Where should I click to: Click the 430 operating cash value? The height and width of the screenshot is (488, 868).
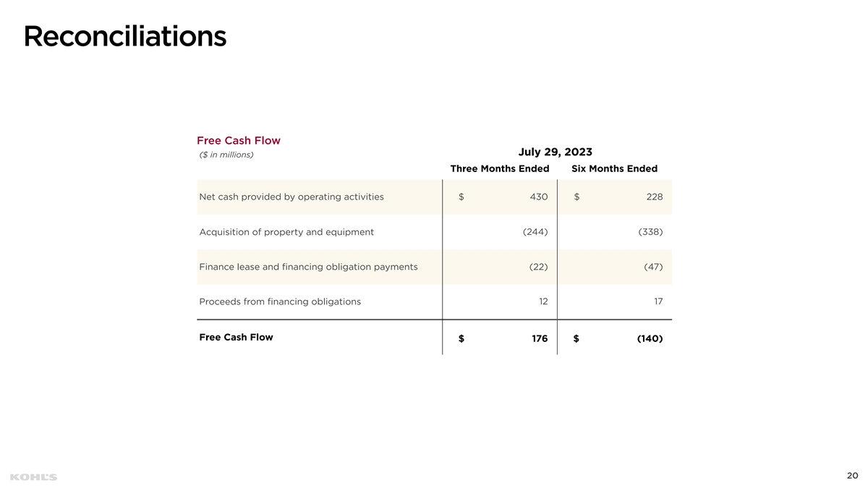[x=538, y=197]
